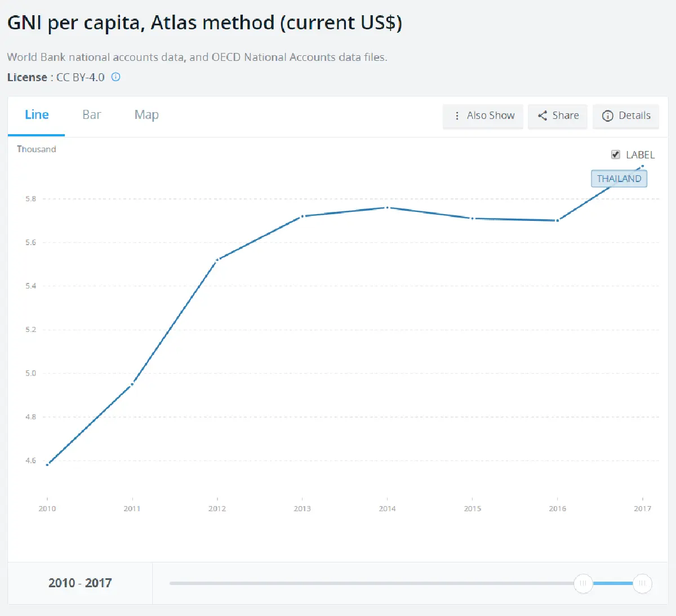Click the right handle of the year range slider
Screen dimensions: 676x616
[x=642, y=583]
